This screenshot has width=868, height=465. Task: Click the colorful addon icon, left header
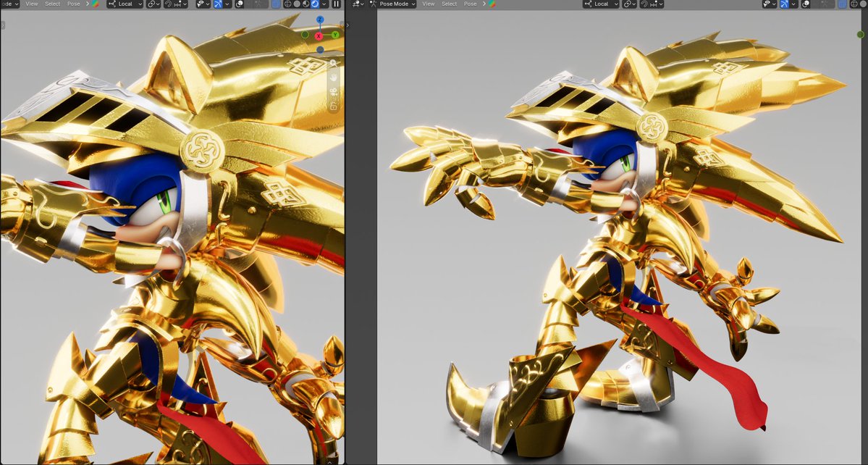point(96,4)
